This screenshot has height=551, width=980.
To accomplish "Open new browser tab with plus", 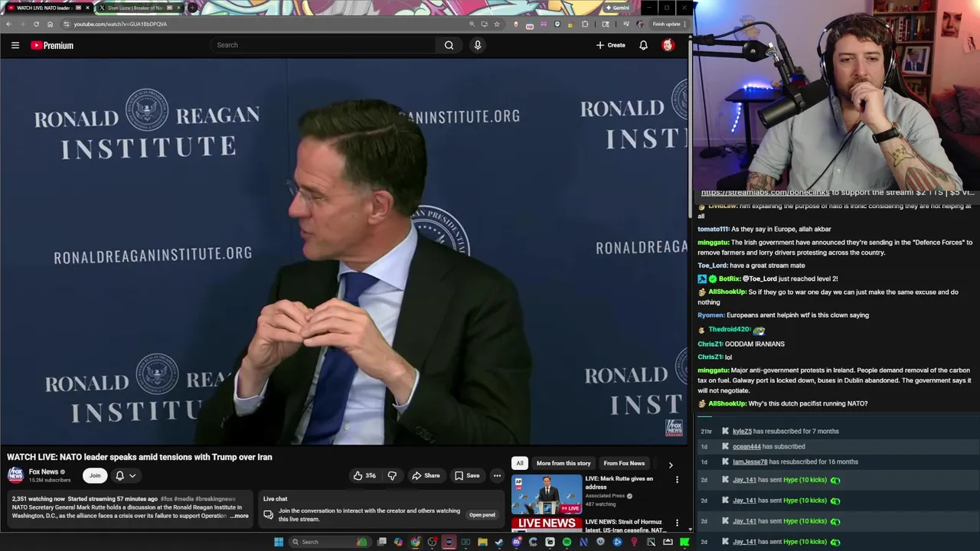I will 192,8.
